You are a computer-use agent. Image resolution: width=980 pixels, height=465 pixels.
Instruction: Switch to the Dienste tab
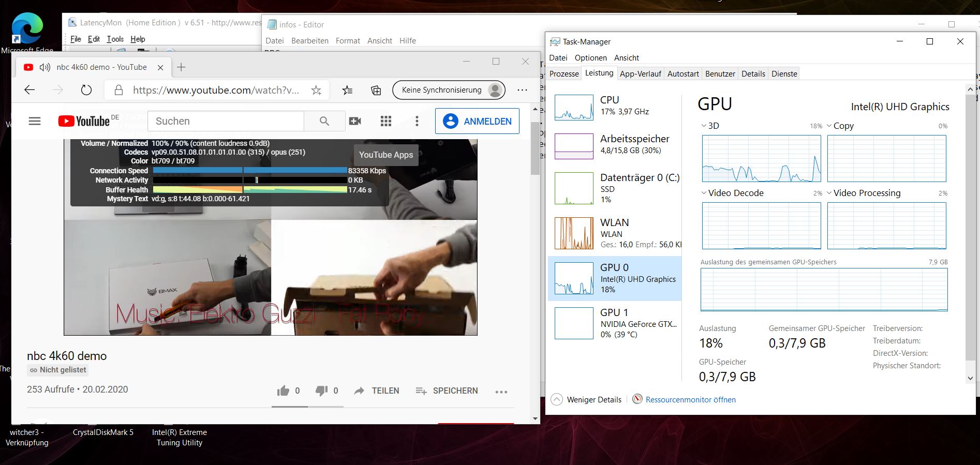point(784,74)
